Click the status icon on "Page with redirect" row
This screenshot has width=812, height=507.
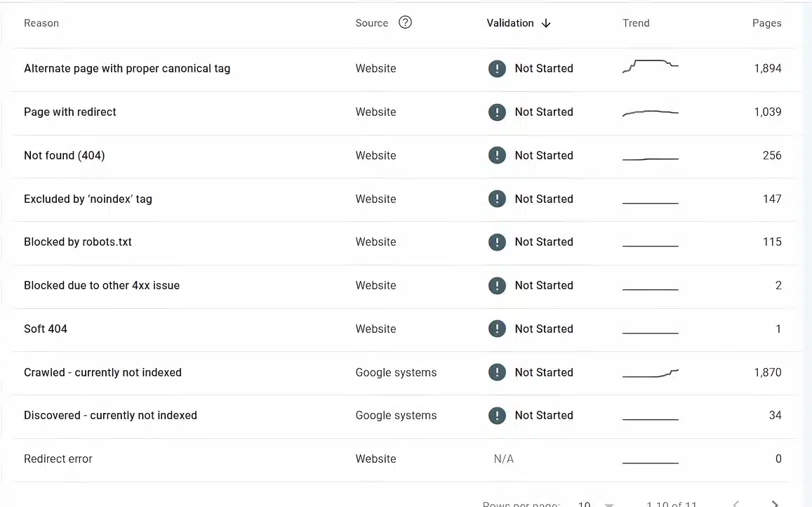click(x=497, y=112)
